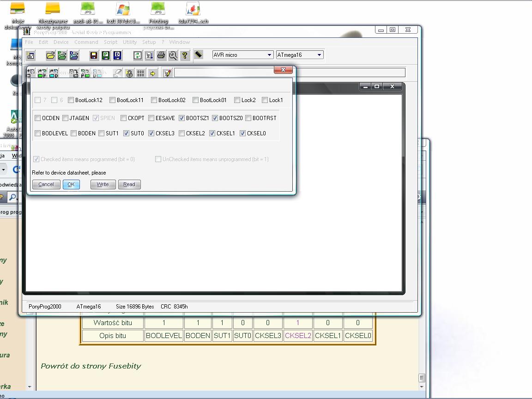Click the print icon in toolbar

tap(161, 55)
